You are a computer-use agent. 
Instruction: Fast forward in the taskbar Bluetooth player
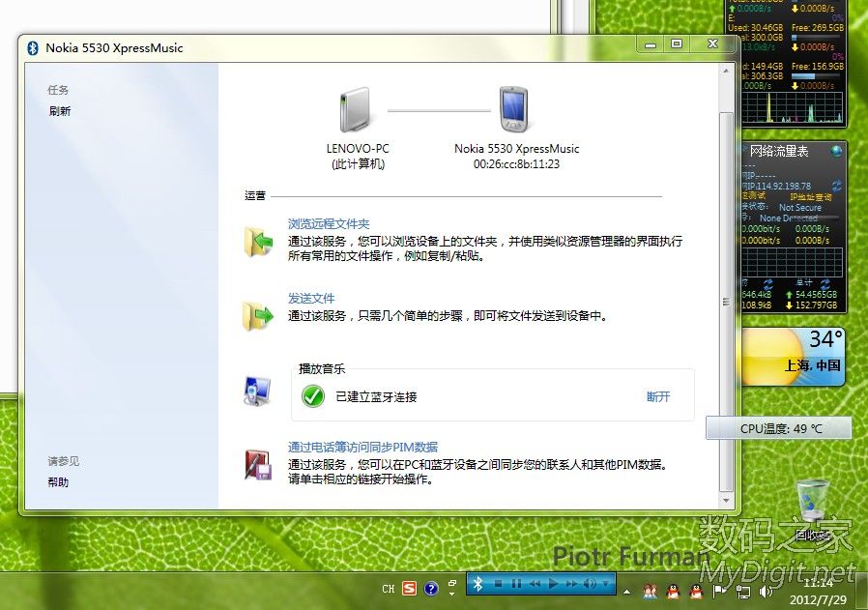(x=571, y=584)
